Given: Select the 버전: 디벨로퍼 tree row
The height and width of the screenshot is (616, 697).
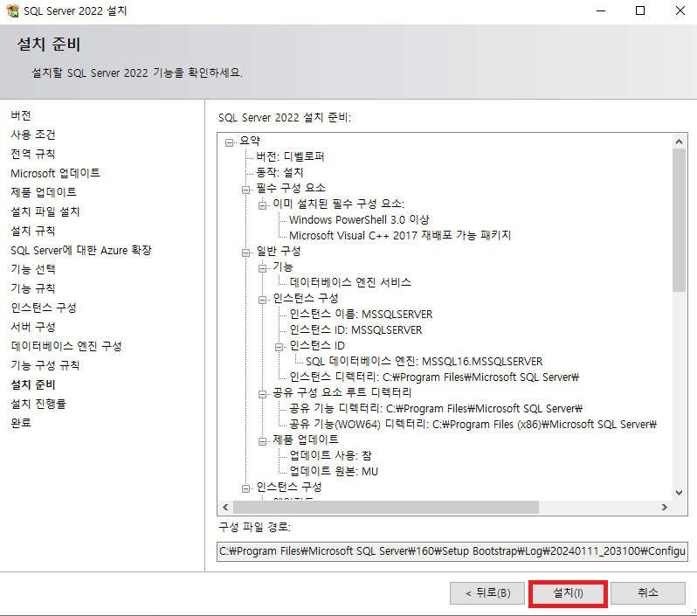Looking at the screenshot, I should 290,156.
